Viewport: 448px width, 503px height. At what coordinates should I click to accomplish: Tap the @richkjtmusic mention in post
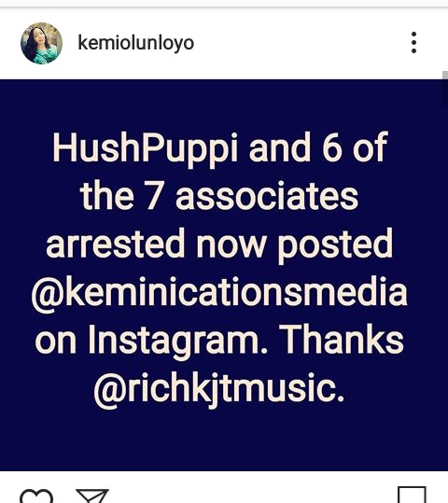(219, 390)
